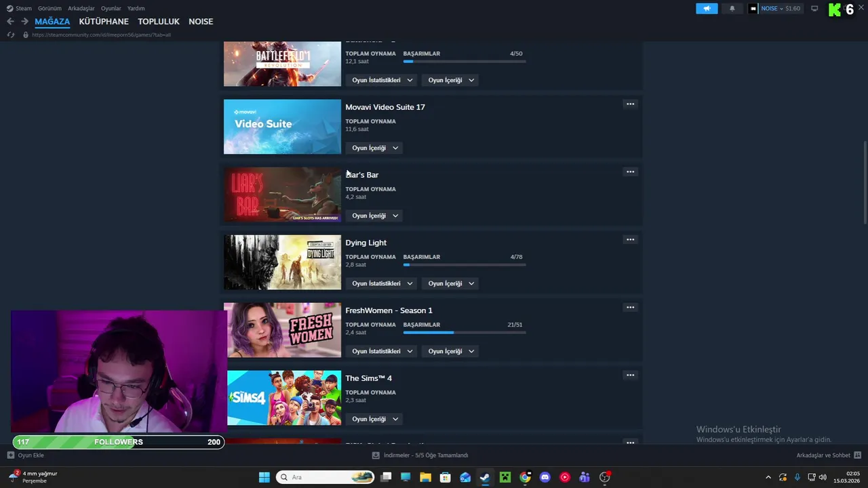Open Discord from taskbar

(545, 477)
